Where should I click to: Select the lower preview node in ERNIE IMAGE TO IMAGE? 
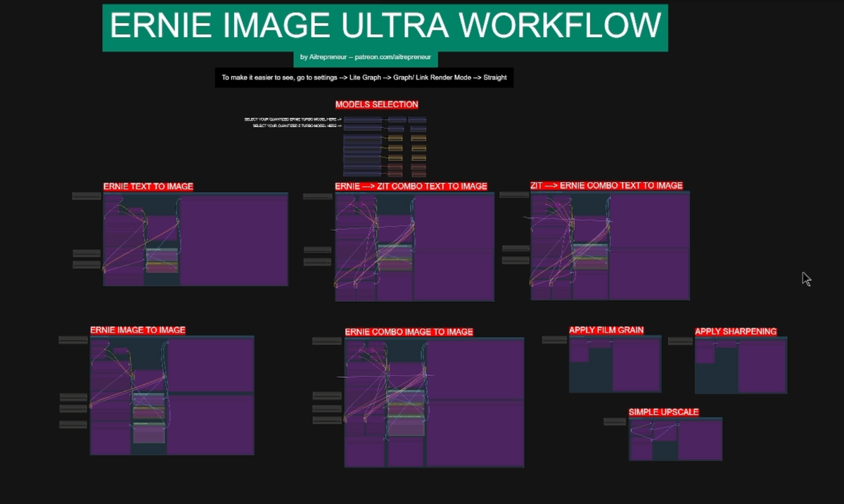pos(211,425)
